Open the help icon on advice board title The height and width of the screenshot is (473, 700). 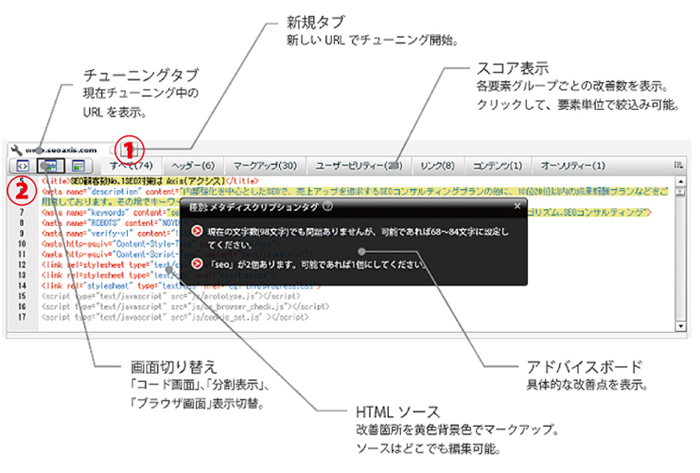[328, 206]
